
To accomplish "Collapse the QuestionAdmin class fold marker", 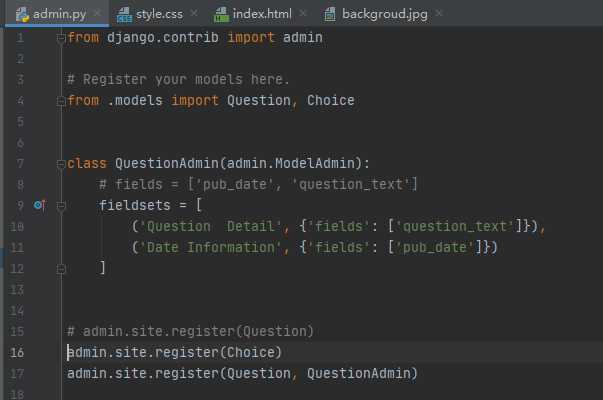I will point(62,163).
